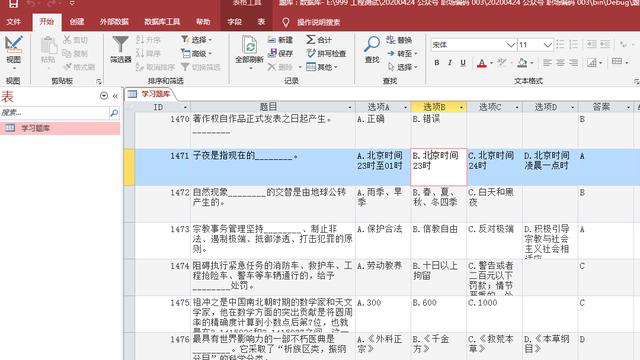Toggle bold formatting
Screen dimensions: 640x360
tap(437, 63)
